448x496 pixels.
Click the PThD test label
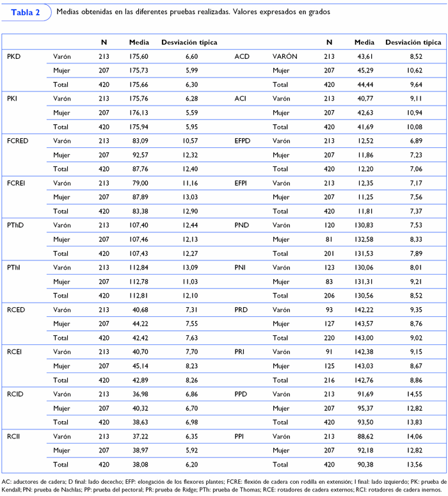tap(15, 225)
